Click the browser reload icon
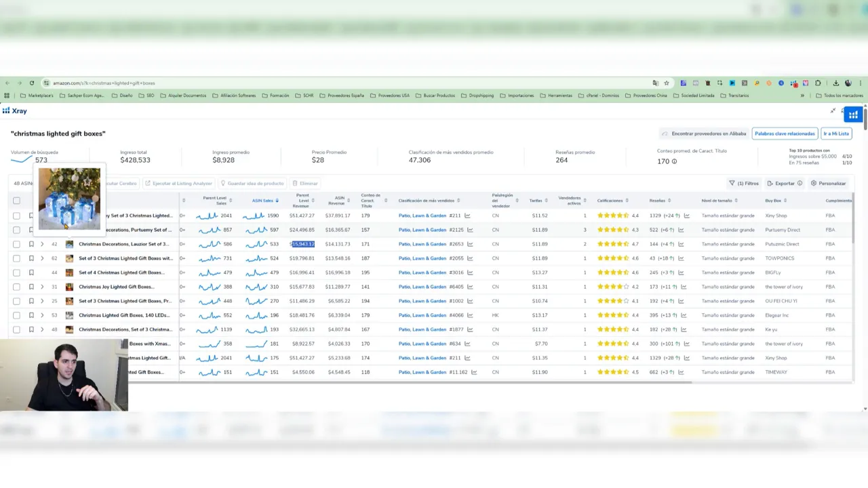Screen dimensions: 868x488 [x=31, y=83]
